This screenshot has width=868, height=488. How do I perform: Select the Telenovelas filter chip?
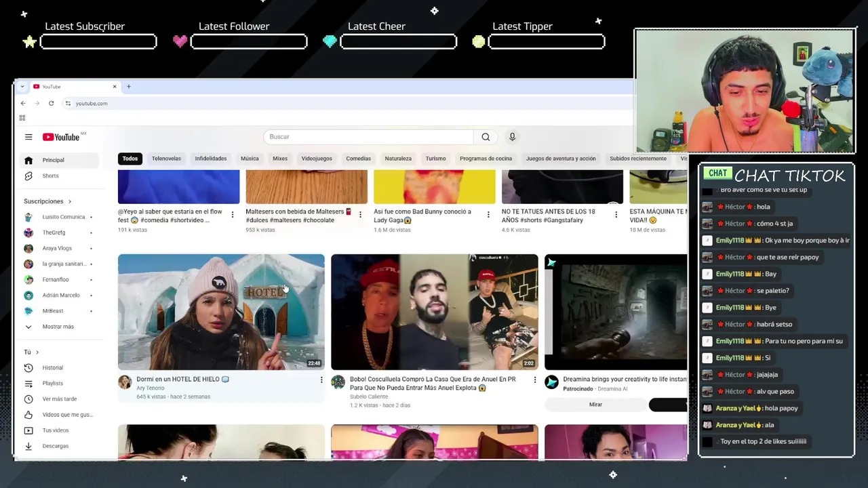pyautogui.click(x=166, y=159)
